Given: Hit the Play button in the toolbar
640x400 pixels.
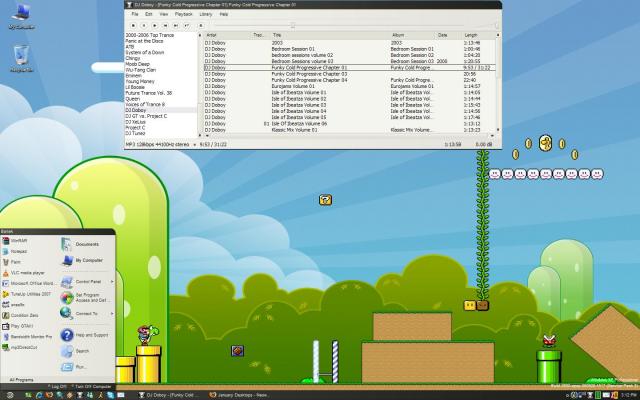Looking at the screenshot, I should pyautogui.click(x=154, y=25).
